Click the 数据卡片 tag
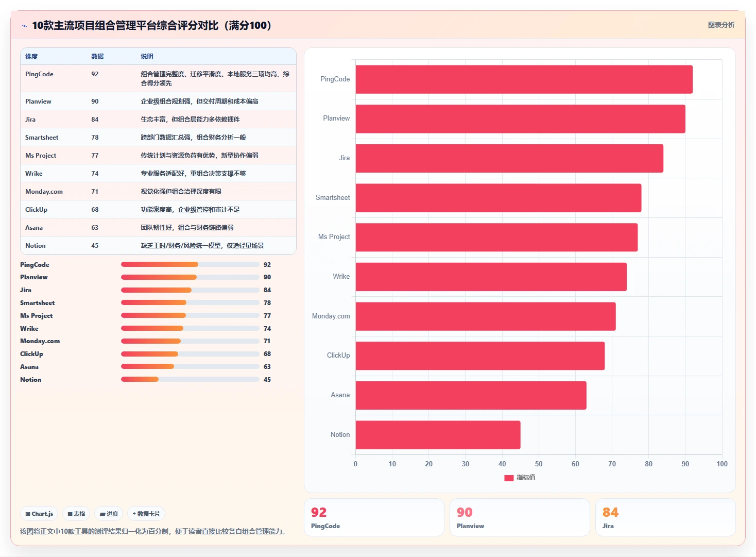The width and height of the screenshot is (756, 557). coord(146,514)
